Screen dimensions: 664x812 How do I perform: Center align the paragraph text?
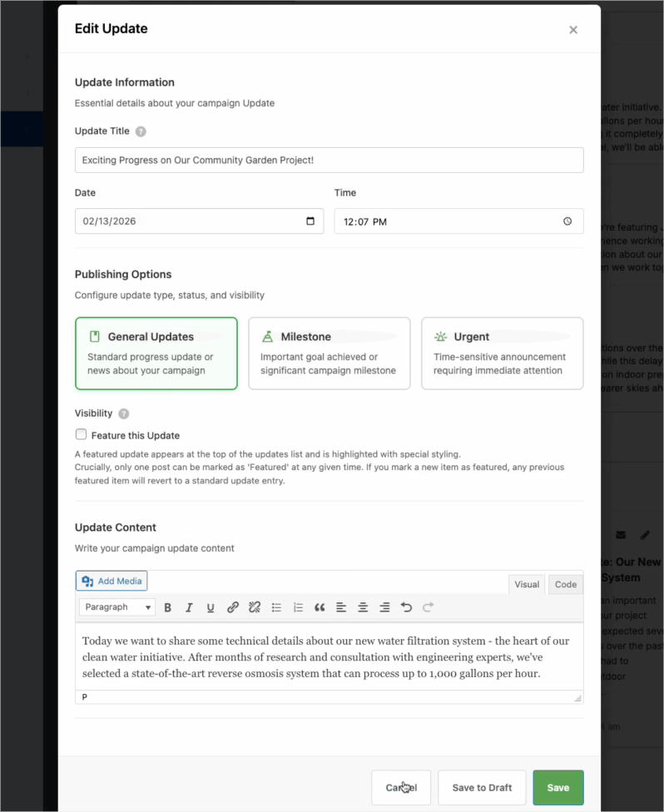tap(363, 607)
